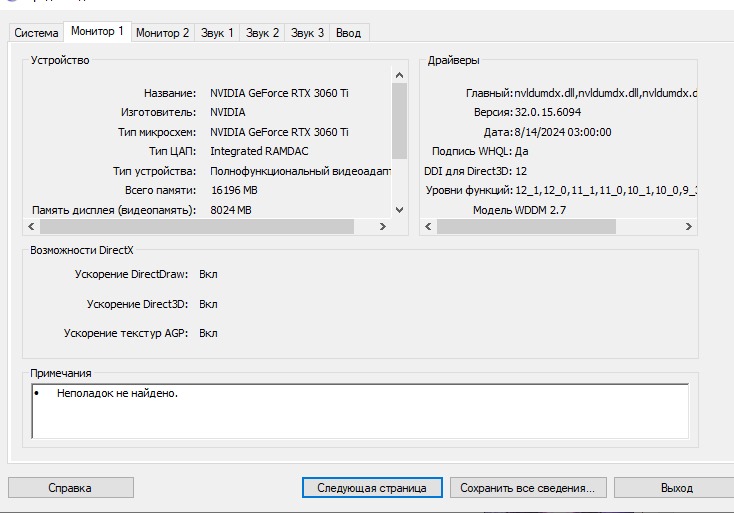Click 'Вкл' value for Ускорение Direct3D
This screenshot has height=513, width=734.
[x=208, y=304]
